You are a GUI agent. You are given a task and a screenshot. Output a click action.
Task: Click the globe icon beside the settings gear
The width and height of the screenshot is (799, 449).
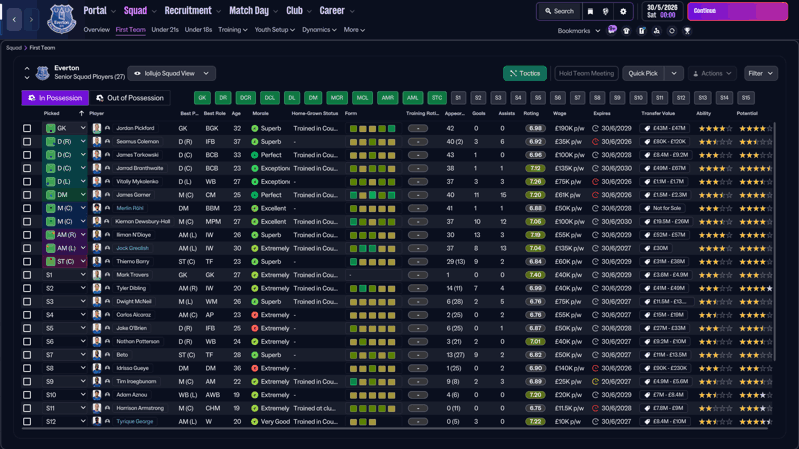[605, 11]
